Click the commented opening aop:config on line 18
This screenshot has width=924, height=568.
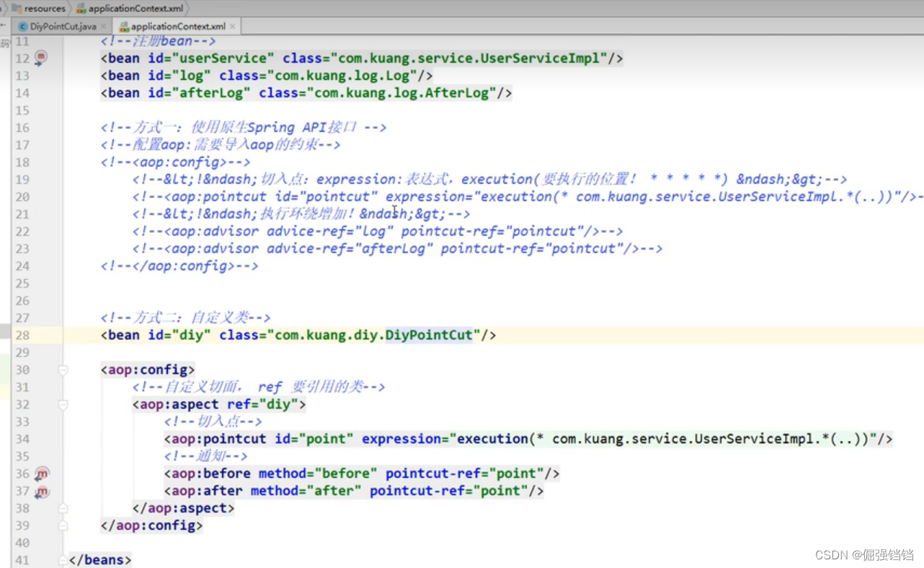(x=175, y=162)
